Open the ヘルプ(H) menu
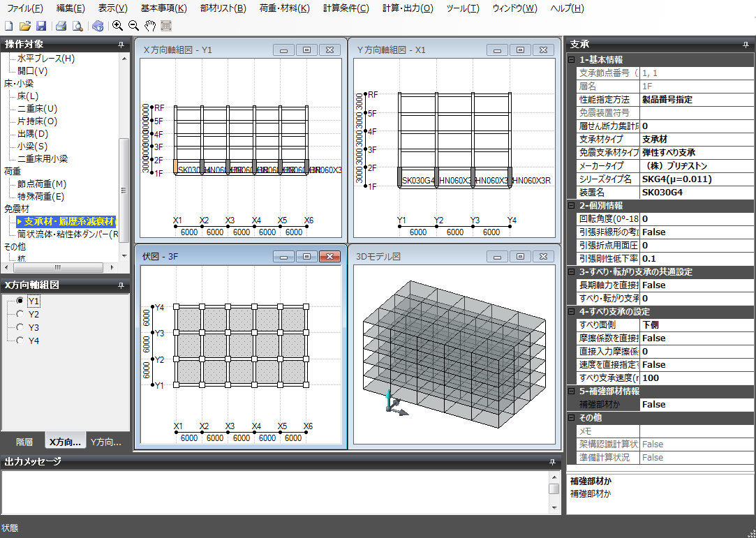Viewport: 756px width, 538px height. click(567, 8)
